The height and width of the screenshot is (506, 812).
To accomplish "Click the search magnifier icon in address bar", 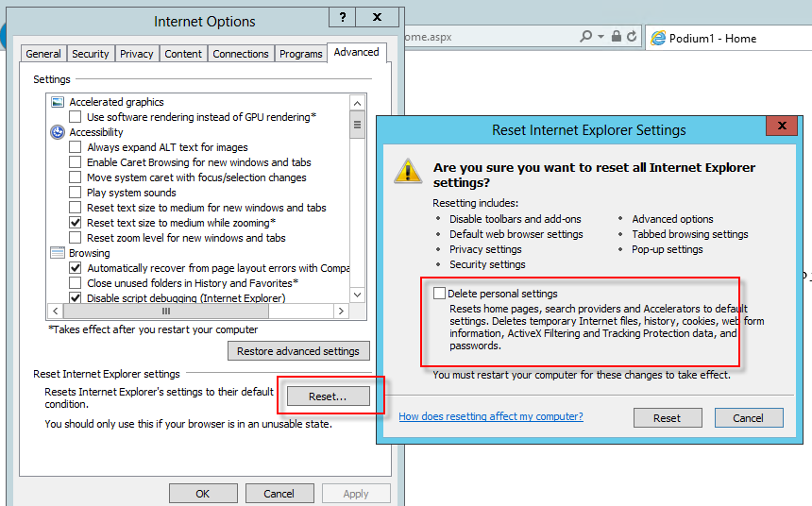I will pos(585,36).
